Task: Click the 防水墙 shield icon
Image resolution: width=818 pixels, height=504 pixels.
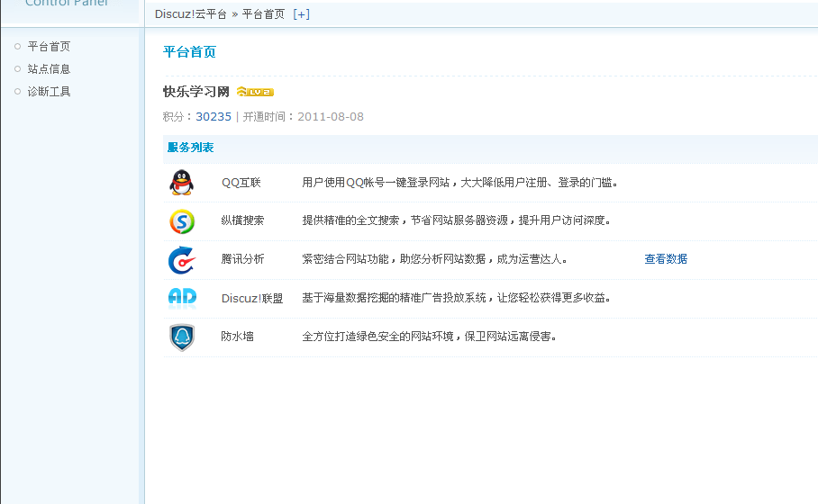Action: 182,337
